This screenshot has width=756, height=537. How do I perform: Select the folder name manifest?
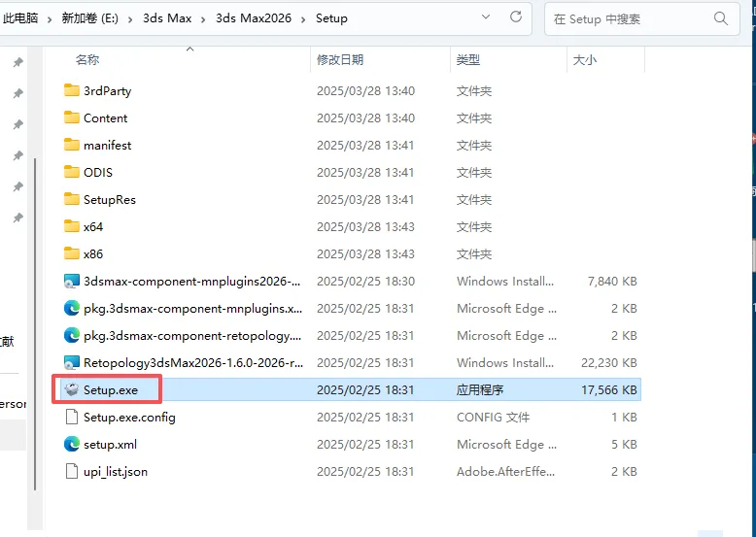108,145
